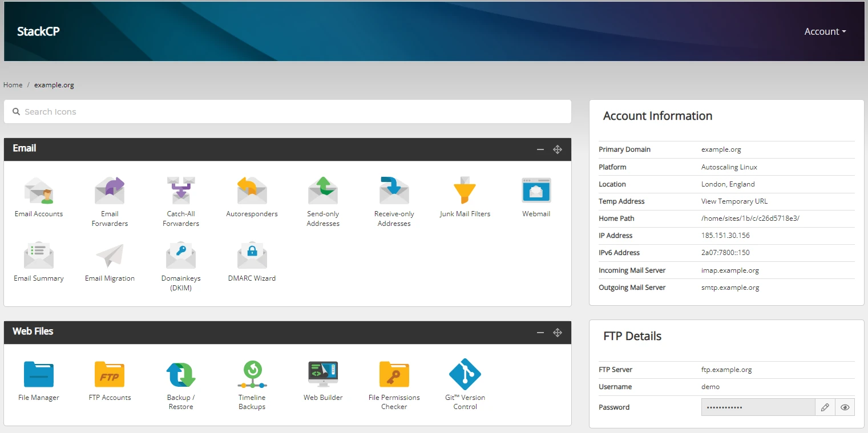Click the StackCP logo
Viewport: 868px width, 433px height.
[x=38, y=31]
